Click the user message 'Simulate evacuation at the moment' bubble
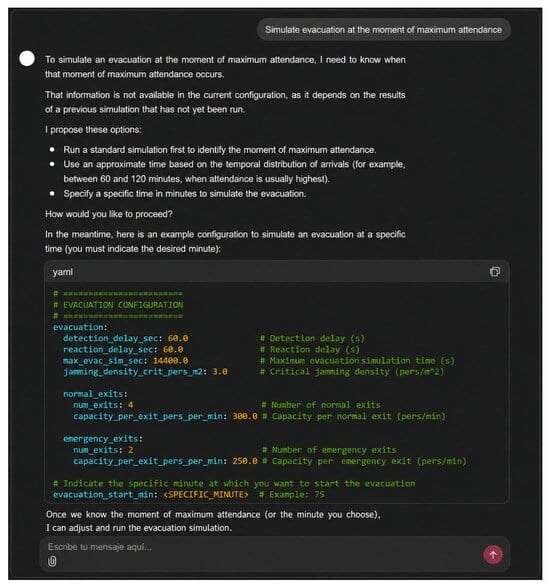Screen dimensions: 550x586 [x=383, y=30]
